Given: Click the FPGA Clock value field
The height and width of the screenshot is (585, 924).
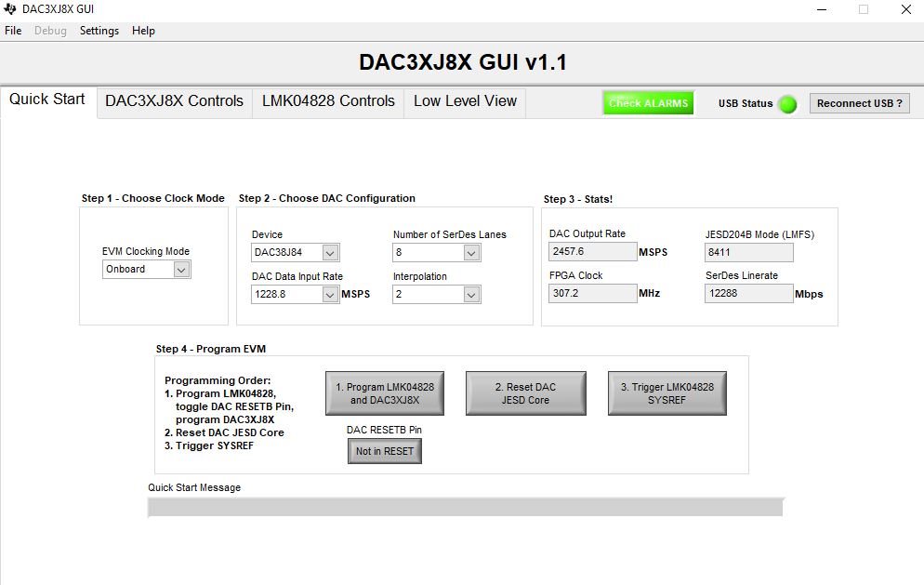Looking at the screenshot, I should (593, 293).
